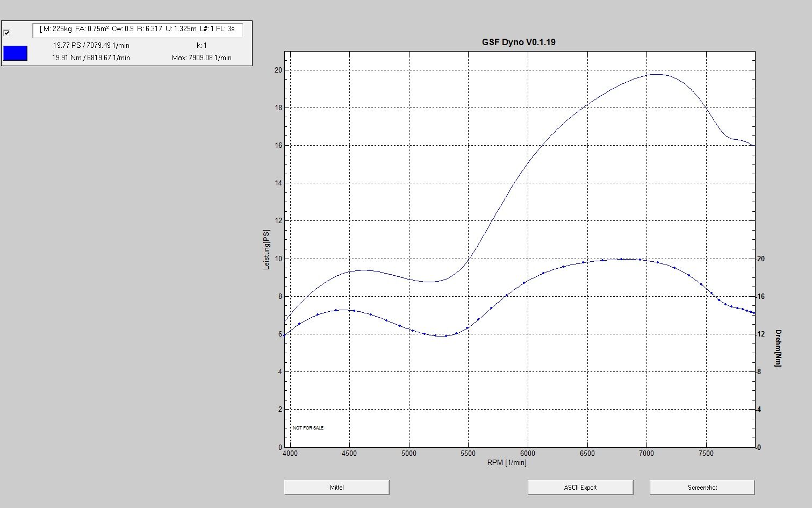The width and height of the screenshot is (812, 508).
Task: Select the RPM [1/min] x-axis label
Action: tap(507, 462)
